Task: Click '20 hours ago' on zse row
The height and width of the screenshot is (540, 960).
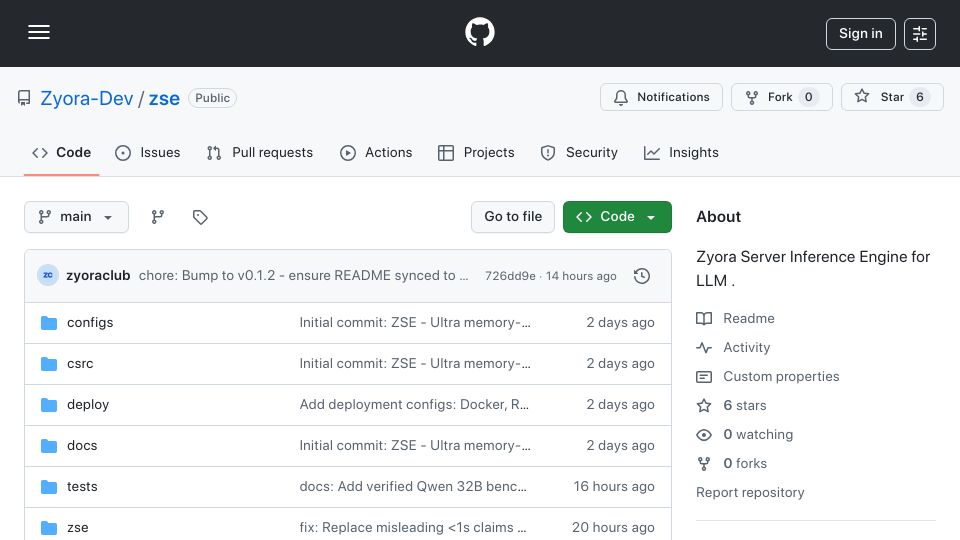Action: 613,528
